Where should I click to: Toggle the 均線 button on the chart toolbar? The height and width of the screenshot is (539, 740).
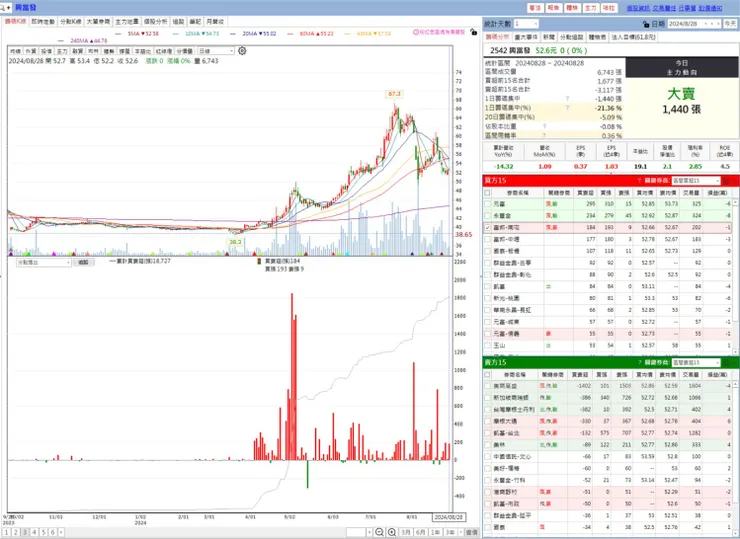click(15, 51)
